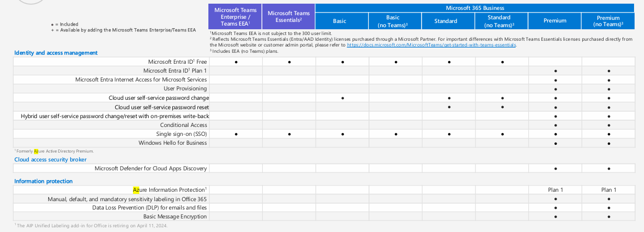This screenshot has width=644, height=232.
Task: Click the dot for password change under Basic
Action: click(342, 98)
